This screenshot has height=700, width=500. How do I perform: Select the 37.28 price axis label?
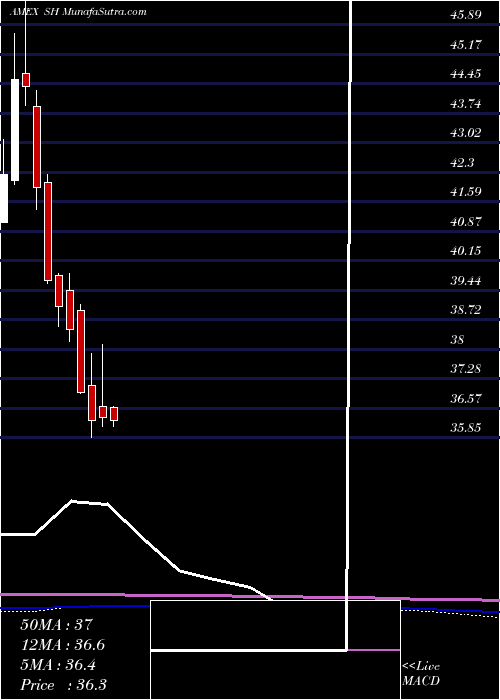[x=466, y=369]
